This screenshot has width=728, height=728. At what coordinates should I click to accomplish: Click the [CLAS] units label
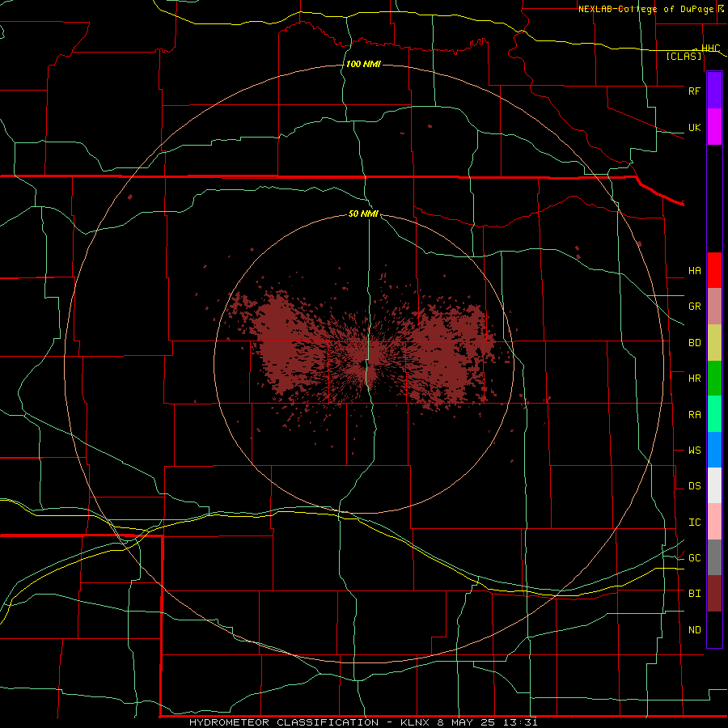[684, 57]
